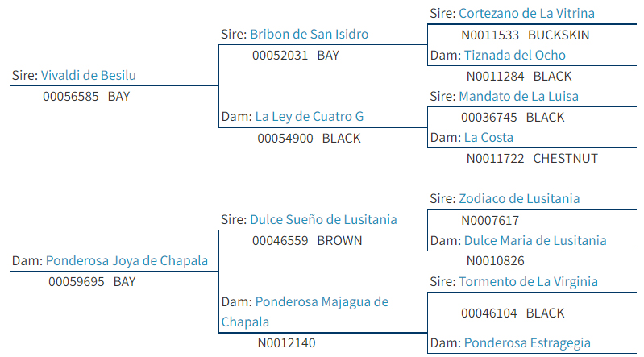
Task: Click registration number 00052031 BAY text
Action: pos(296,56)
